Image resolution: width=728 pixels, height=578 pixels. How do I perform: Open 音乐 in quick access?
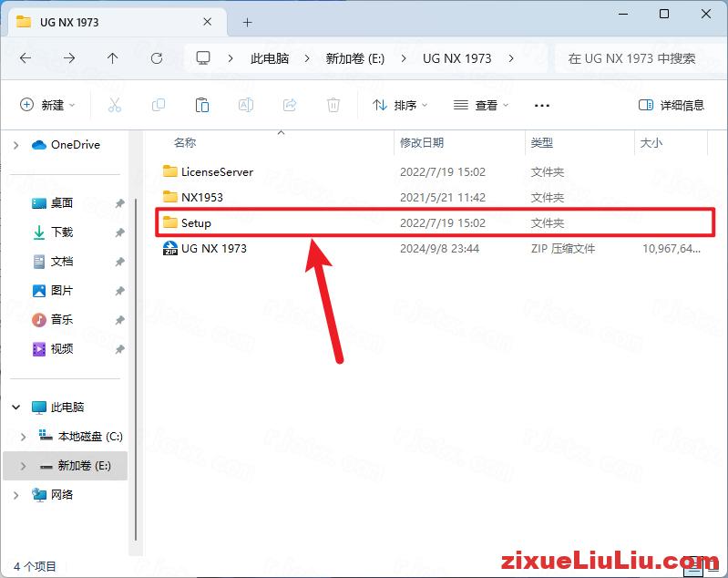53,320
